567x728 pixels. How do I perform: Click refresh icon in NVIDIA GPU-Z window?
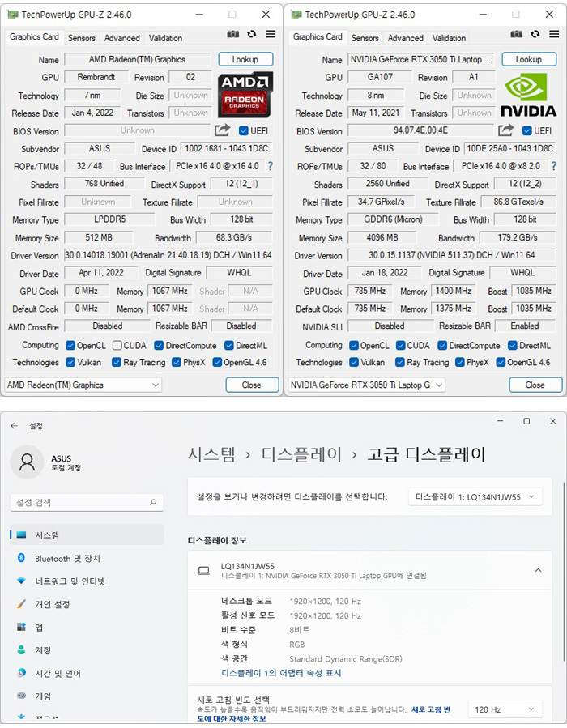pyautogui.click(x=535, y=34)
